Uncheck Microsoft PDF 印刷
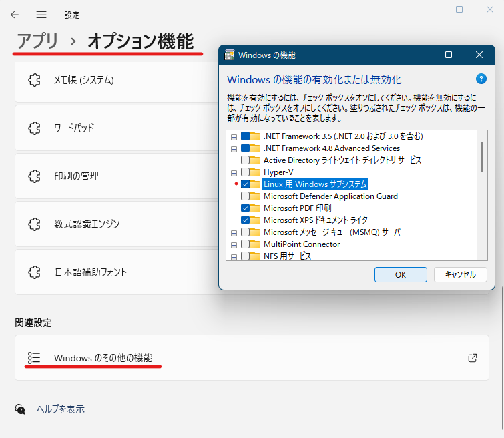The height and width of the screenshot is (438, 504). click(x=245, y=208)
